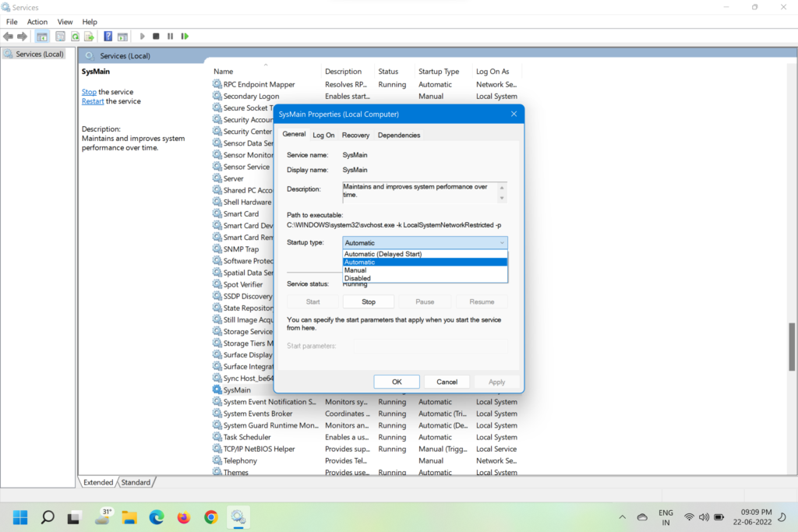Select the Task Scheduler service gear icon
Viewport: 798px width, 532px height.
pyautogui.click(x=217, y=438)
